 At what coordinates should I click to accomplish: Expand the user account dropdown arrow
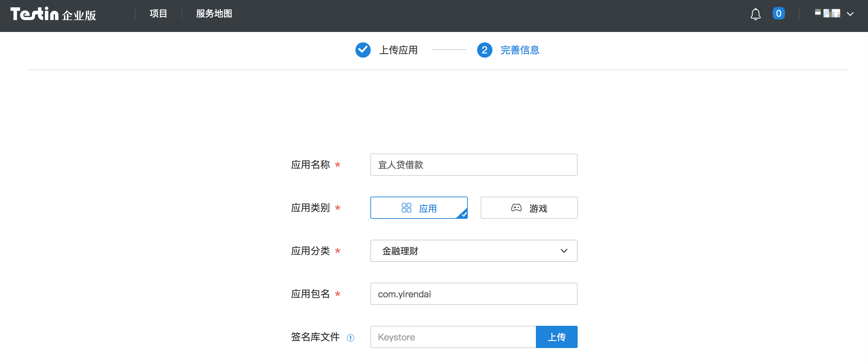(850, 14)
